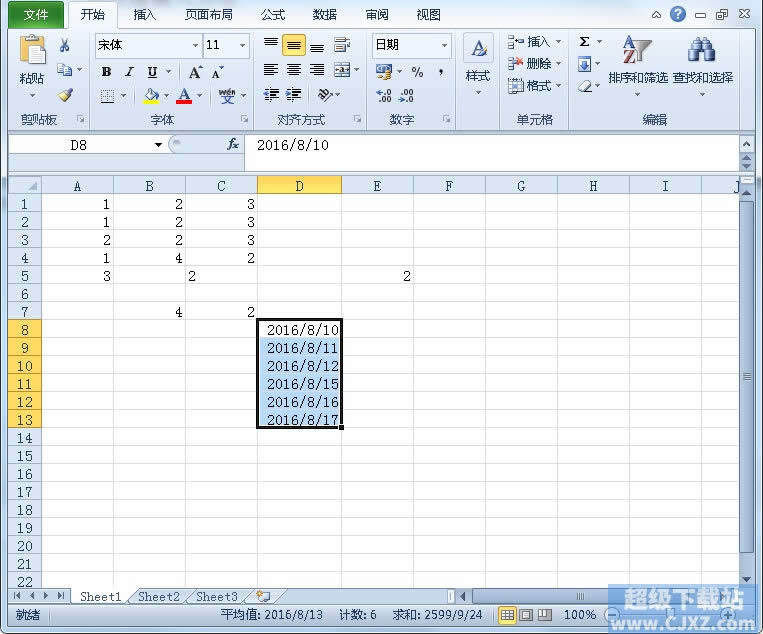Click the Excel Help question icon

[678, 15]
